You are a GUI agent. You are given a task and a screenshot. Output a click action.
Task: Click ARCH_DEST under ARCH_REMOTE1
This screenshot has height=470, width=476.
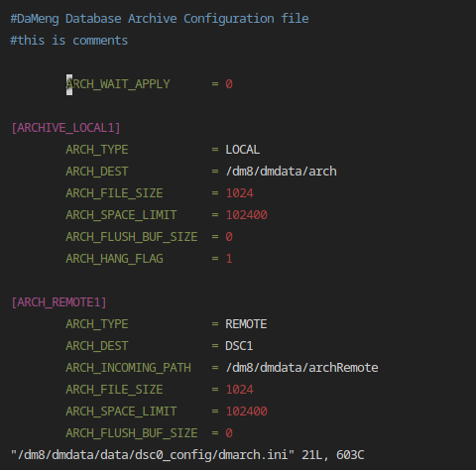97,346
